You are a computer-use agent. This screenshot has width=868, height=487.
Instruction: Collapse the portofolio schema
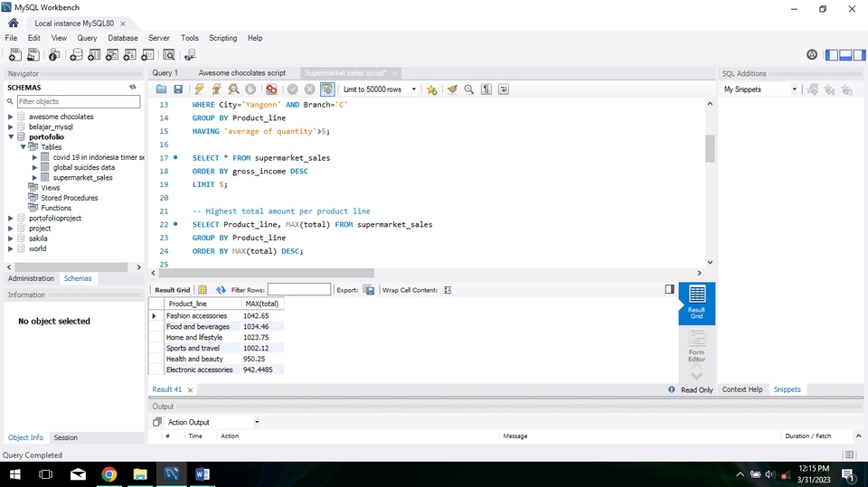[x=11, y=136]
